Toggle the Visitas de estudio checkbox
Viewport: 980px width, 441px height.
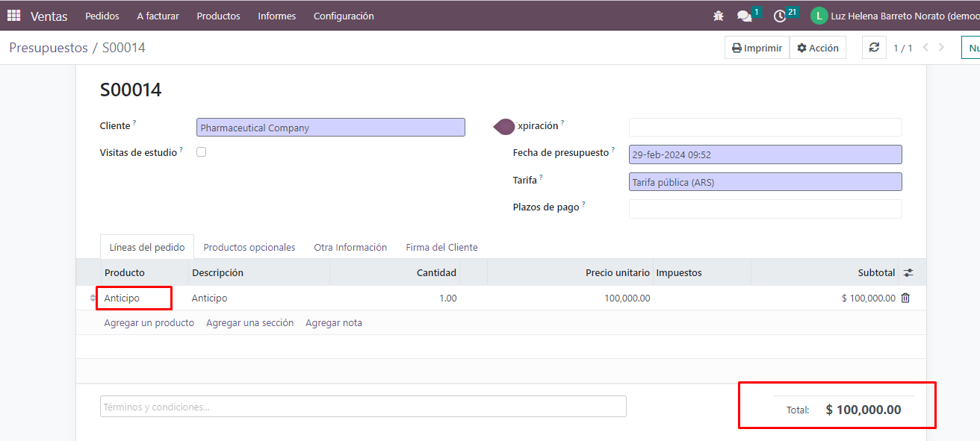point(201,152)
